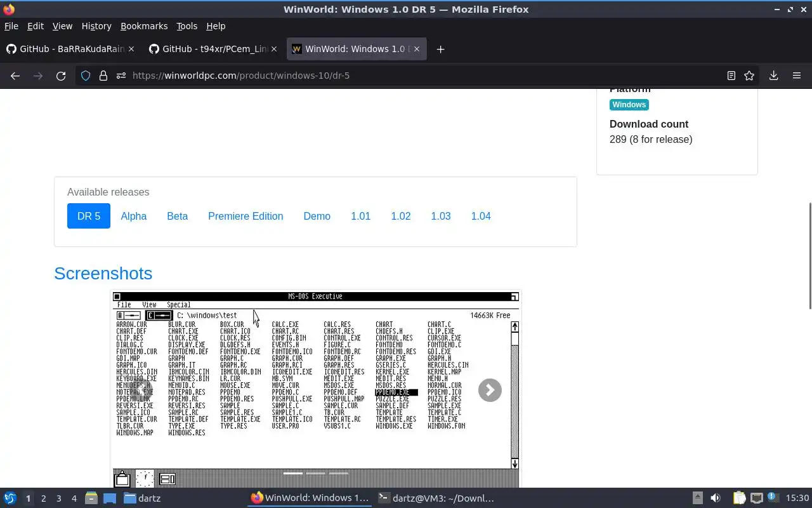Close the t94xr/PCem_Linux GitHub tab
The image size is (812, 508).
274,49
